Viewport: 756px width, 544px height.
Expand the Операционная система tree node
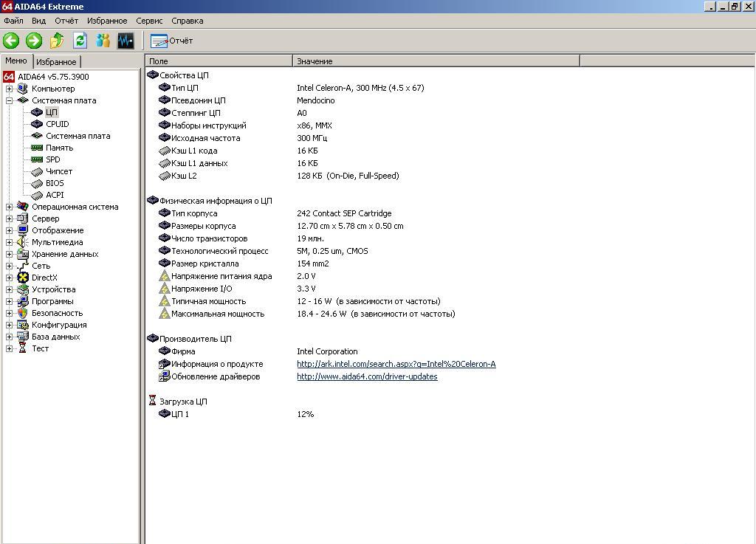[x=9, y=207]
